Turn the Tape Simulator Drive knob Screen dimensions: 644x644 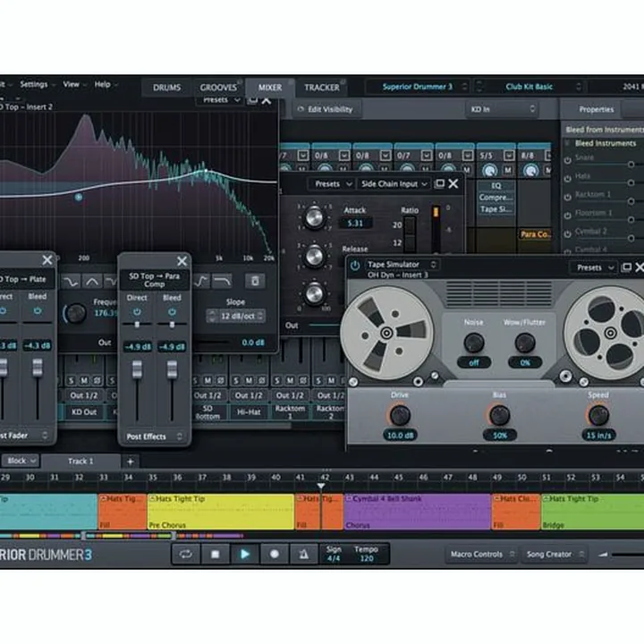coord(400,416)
